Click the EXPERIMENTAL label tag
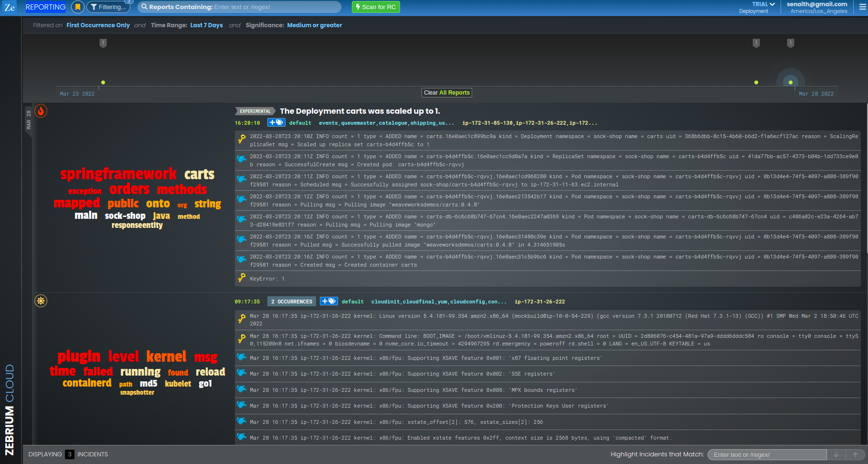This screenshot has height=464, width=868. pyautogui.click(x=255, y=111)
